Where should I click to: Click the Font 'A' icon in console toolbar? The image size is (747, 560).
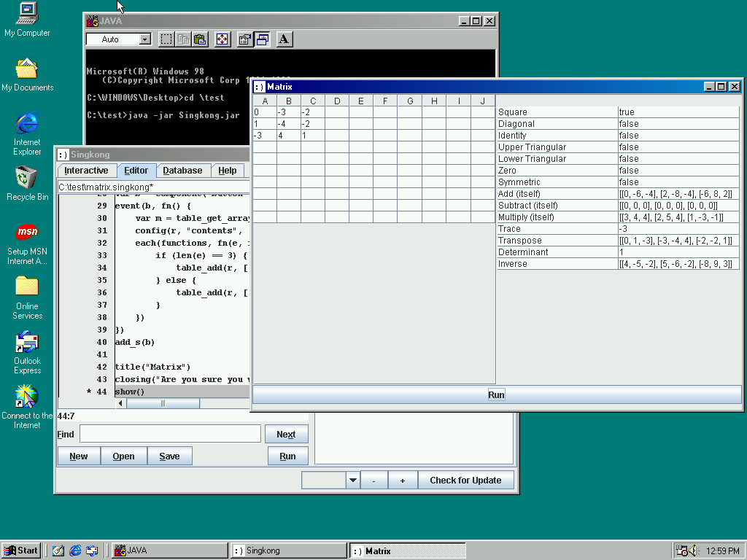[285, 39]
